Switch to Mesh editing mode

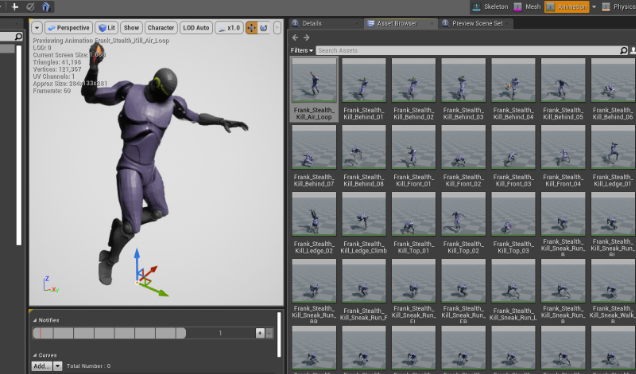[x=527, y=6]
